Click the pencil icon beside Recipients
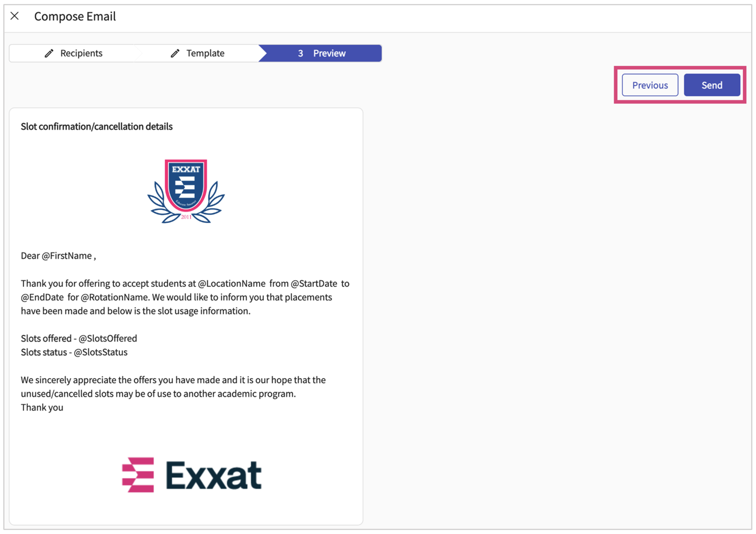The image size is (756, 534). 49,53
